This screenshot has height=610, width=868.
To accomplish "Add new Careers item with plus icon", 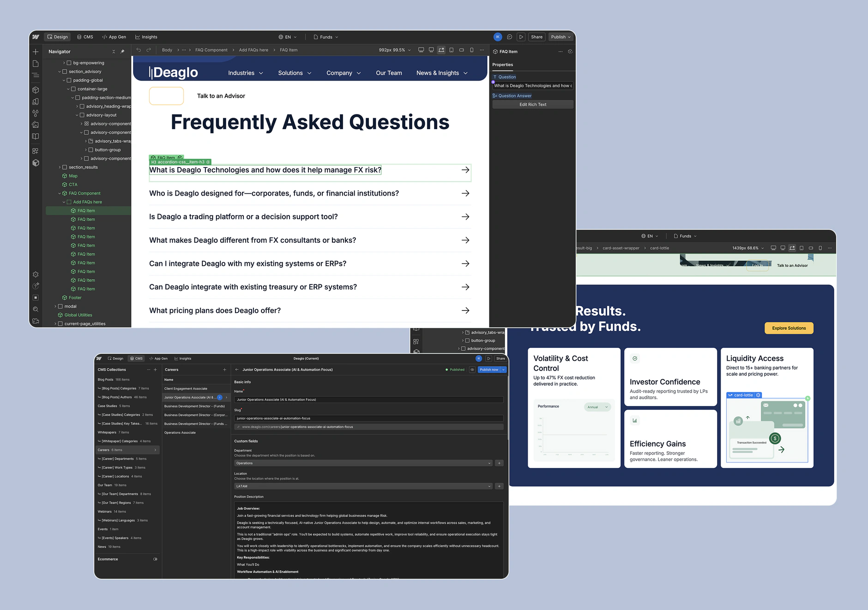I will [x=225, y=370].
